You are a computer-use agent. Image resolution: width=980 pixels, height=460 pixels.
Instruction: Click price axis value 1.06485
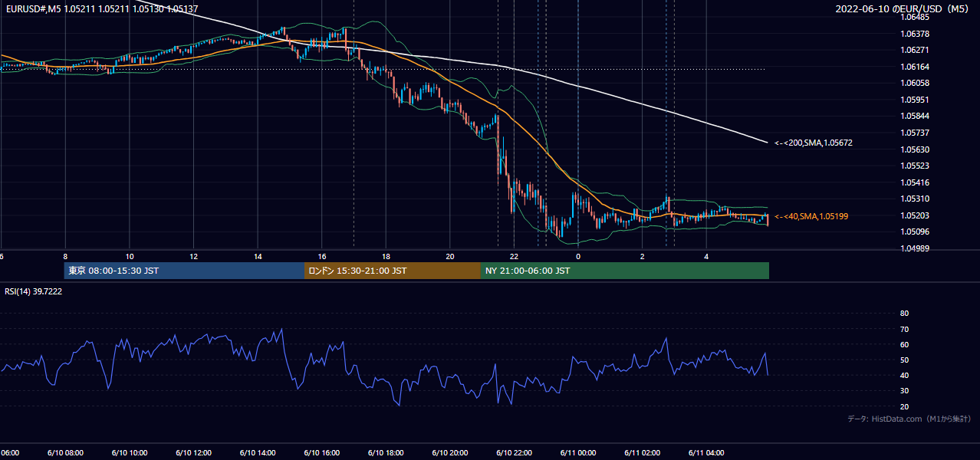click(x=915, y=17)
